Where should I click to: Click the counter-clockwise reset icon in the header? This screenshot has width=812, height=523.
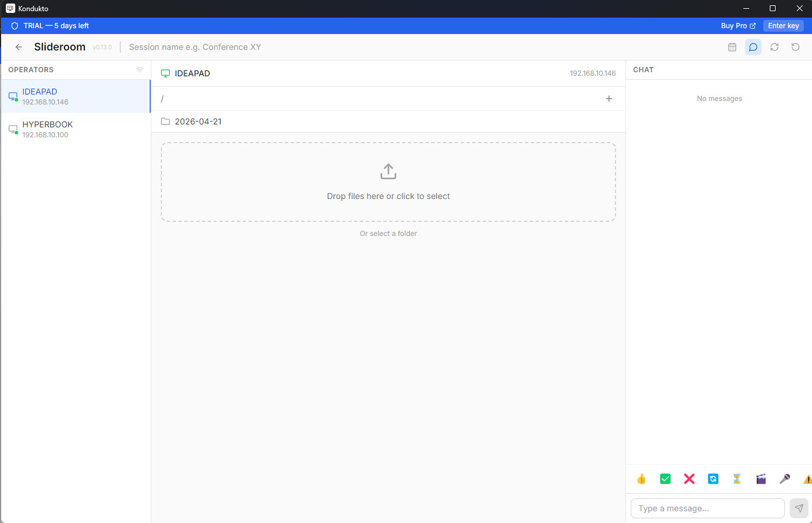796,47
